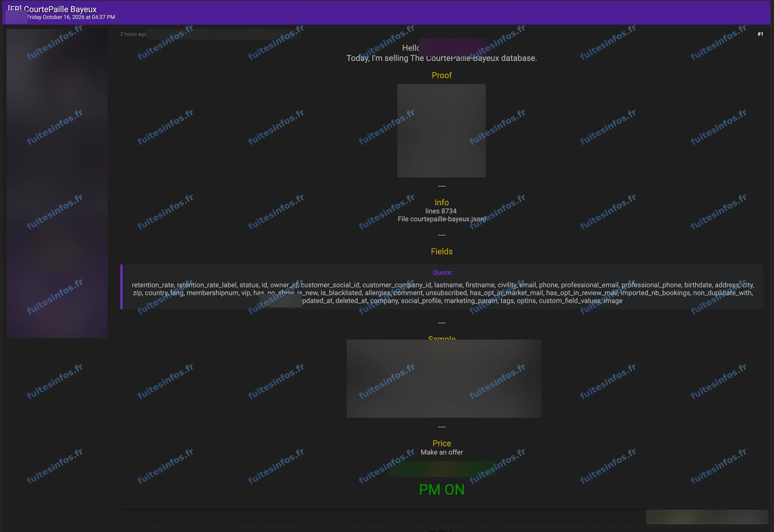Click the quoted field list starting 'retention_rate'
Screen dimensions: 774x532
443,293
